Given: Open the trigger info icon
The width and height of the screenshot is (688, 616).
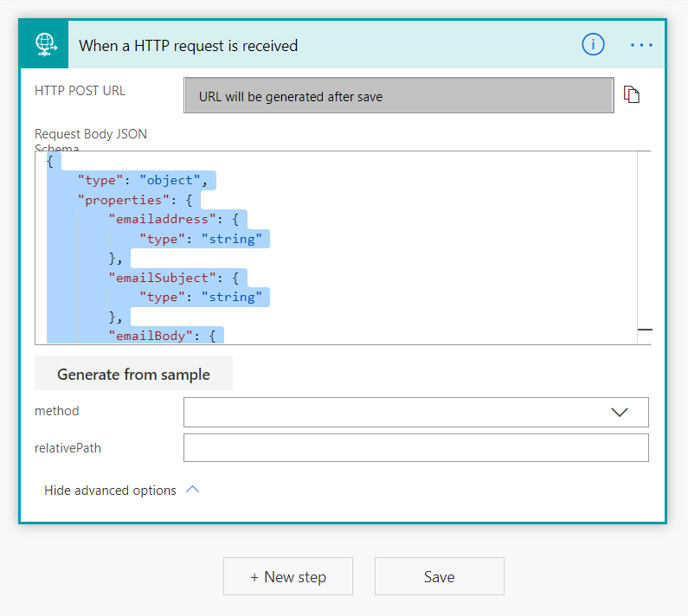Looking at the screenshot, I should tap(593, 45).
